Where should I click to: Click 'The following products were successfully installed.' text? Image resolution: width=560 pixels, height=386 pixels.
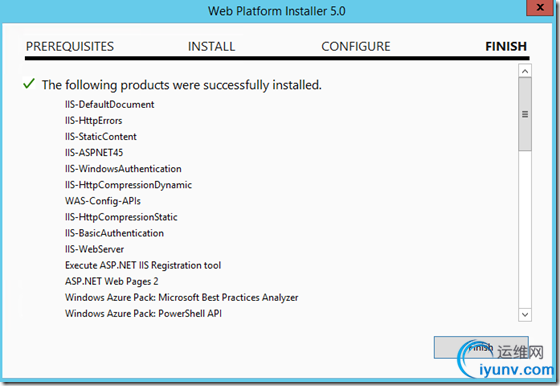182,85
